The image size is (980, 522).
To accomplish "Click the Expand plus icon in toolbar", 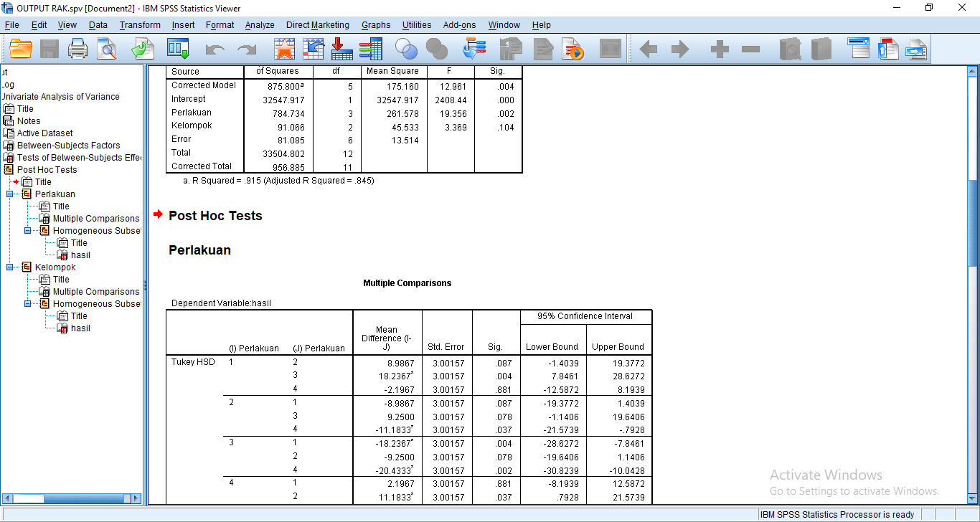I will tap(720, 49).
